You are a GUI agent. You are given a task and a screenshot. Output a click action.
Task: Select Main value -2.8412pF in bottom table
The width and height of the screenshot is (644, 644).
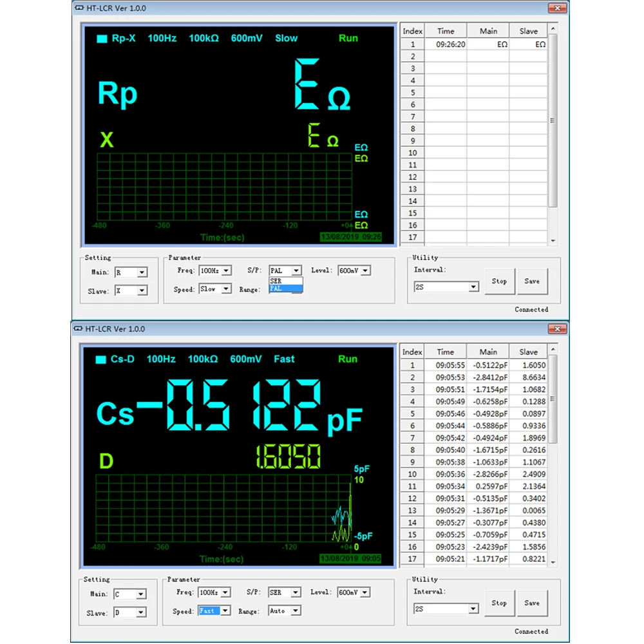(488, 377)
